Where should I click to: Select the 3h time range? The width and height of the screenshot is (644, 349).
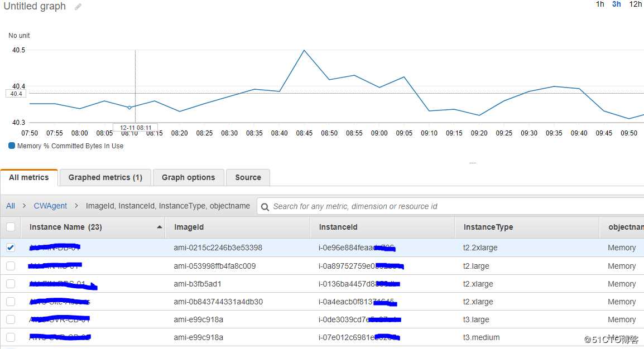pyautogui.click(x=617, y=4)
